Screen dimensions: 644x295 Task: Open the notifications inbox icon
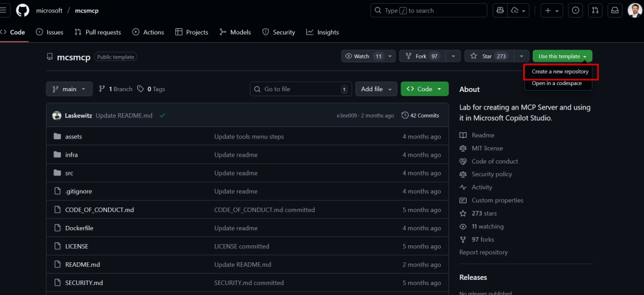(x=614, y=11)
